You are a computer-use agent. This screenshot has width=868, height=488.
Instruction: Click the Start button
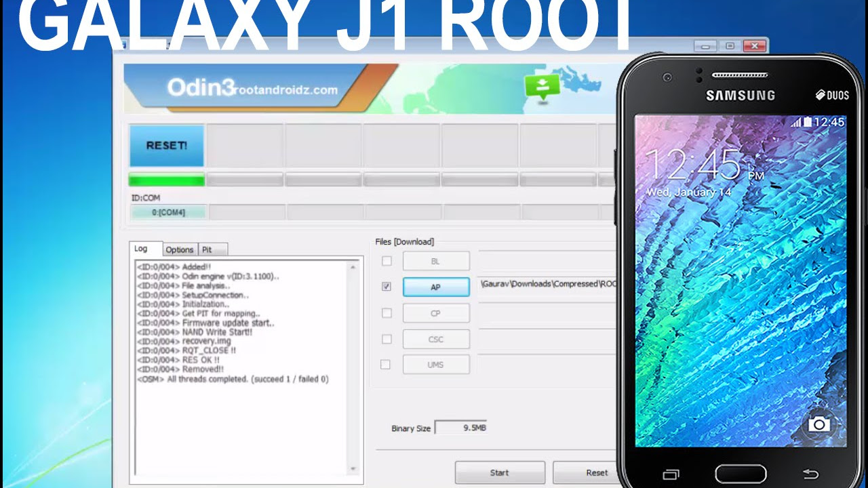click(x=500, y=472)
